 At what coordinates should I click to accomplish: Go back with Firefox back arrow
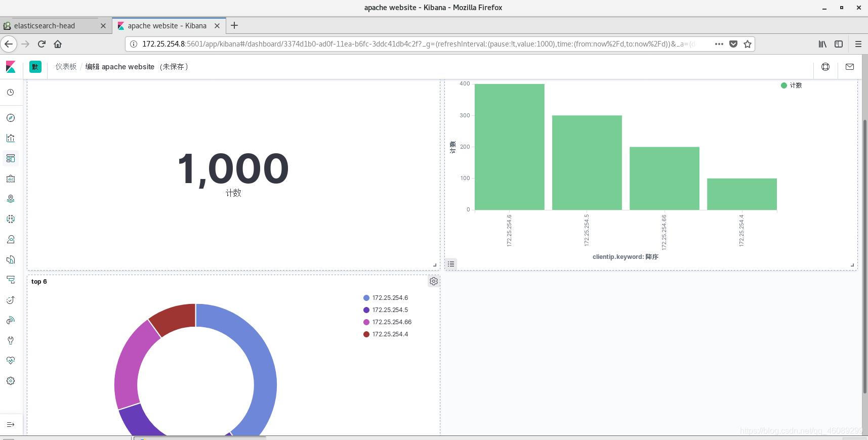[9, 44]
